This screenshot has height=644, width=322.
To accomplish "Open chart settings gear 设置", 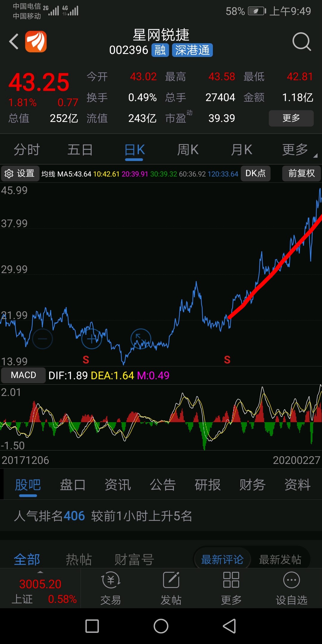I will tap(20, 174).
